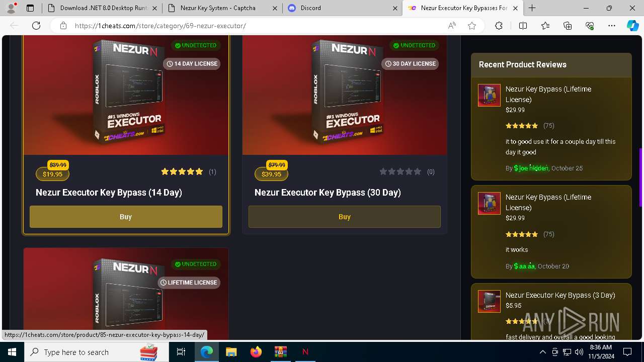This screenshot has width=644, height=362.
Task: Open a new browser tab
Action: click(x=532, y=8)
